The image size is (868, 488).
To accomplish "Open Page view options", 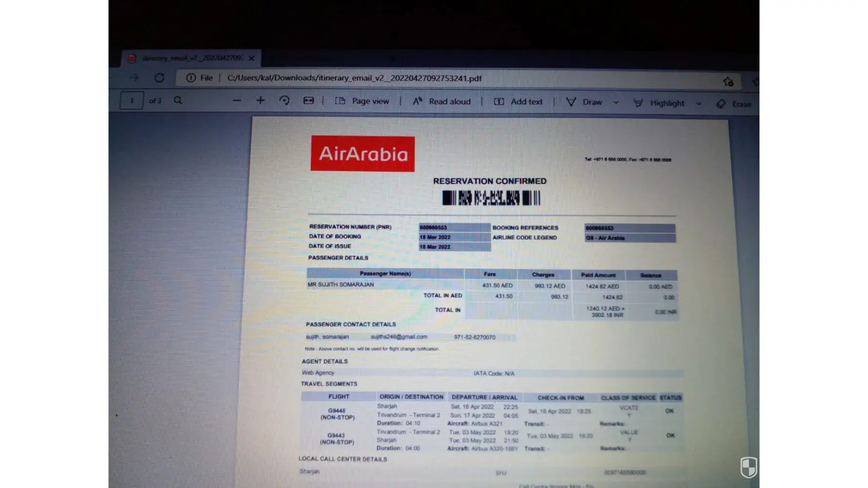I will coord(362,101).
